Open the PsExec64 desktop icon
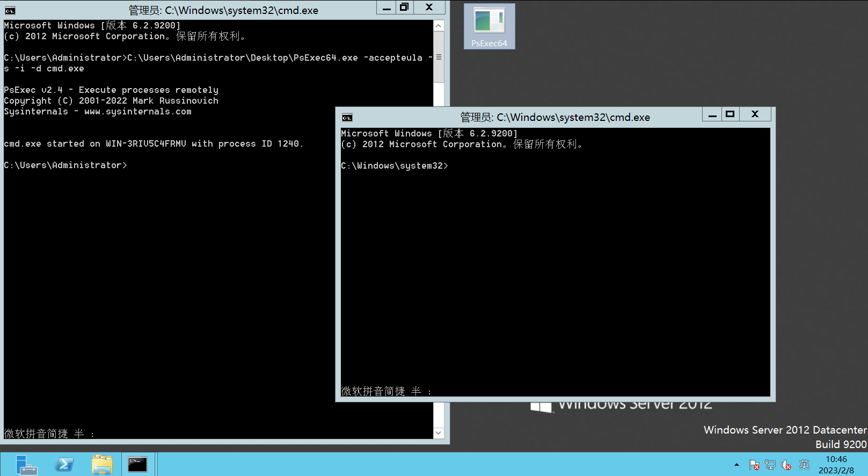The image size is (868, 476). click(489, 26)
